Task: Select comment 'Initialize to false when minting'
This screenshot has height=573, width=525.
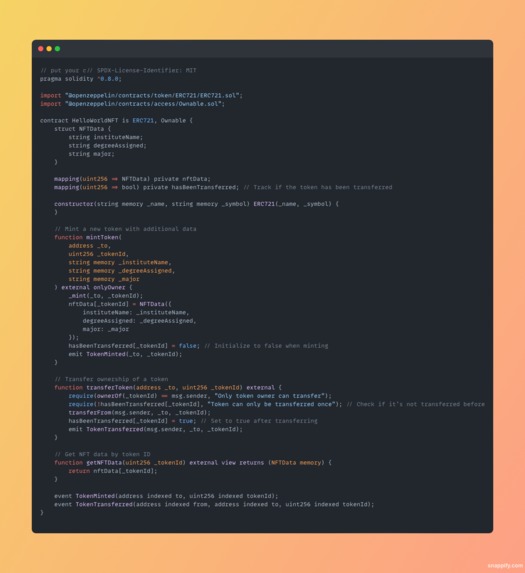Action: click(x=266, y=346)
